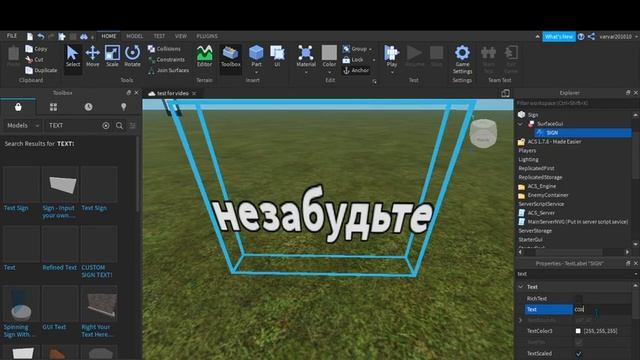Open the 'Refined Text' toolbox result
Viewport: 640px width, 360px height.
tap(60, 248)
